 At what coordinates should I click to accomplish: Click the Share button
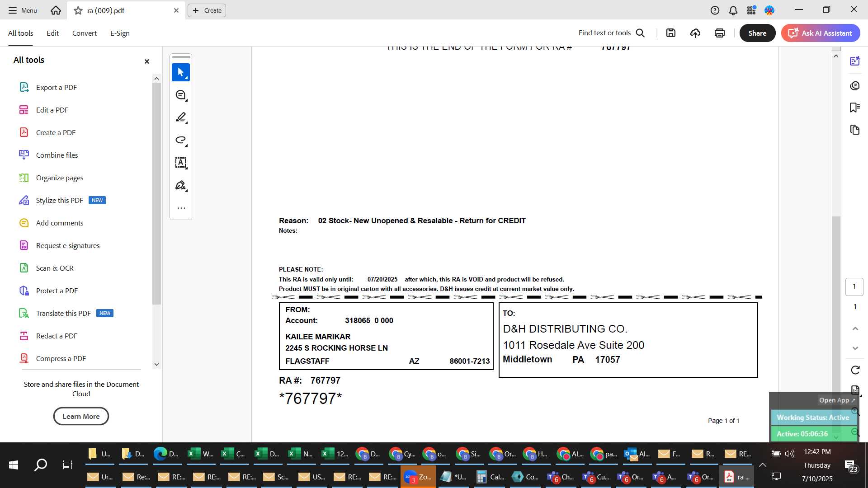[757, 33]
